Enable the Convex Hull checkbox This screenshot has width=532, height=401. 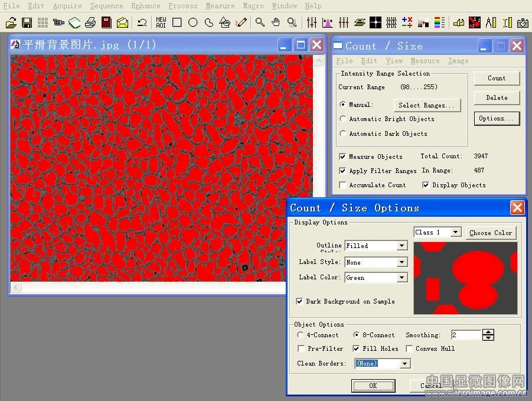tap(410, 348)
